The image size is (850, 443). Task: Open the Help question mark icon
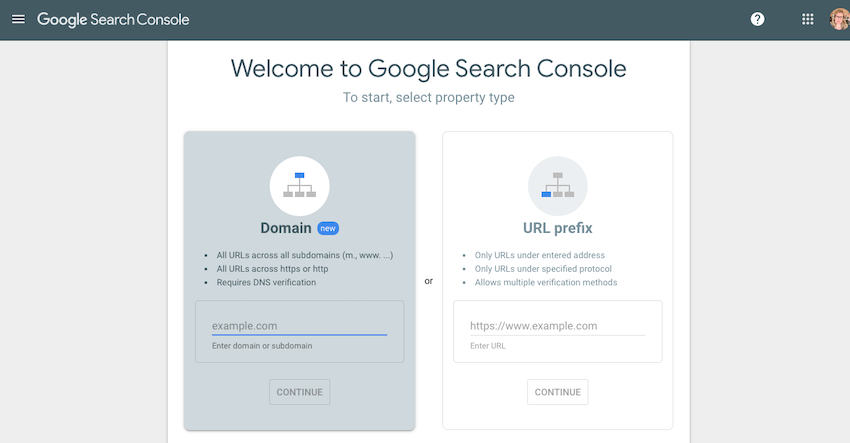click(757, 20)
